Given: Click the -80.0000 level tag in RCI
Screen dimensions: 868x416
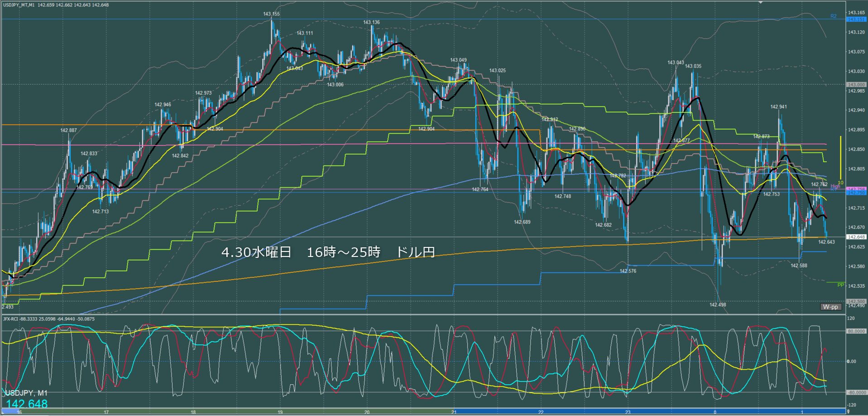Looking at the screenshot, I should pos(856,392).
